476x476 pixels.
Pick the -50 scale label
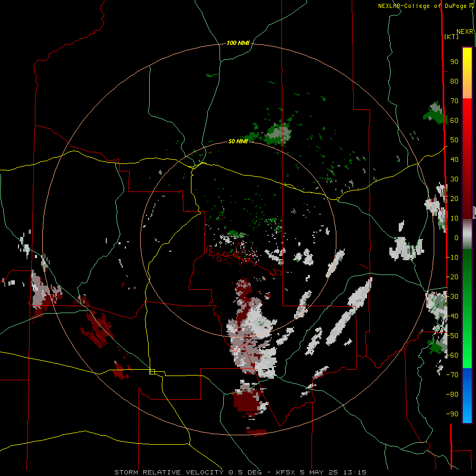pos(452,336)
